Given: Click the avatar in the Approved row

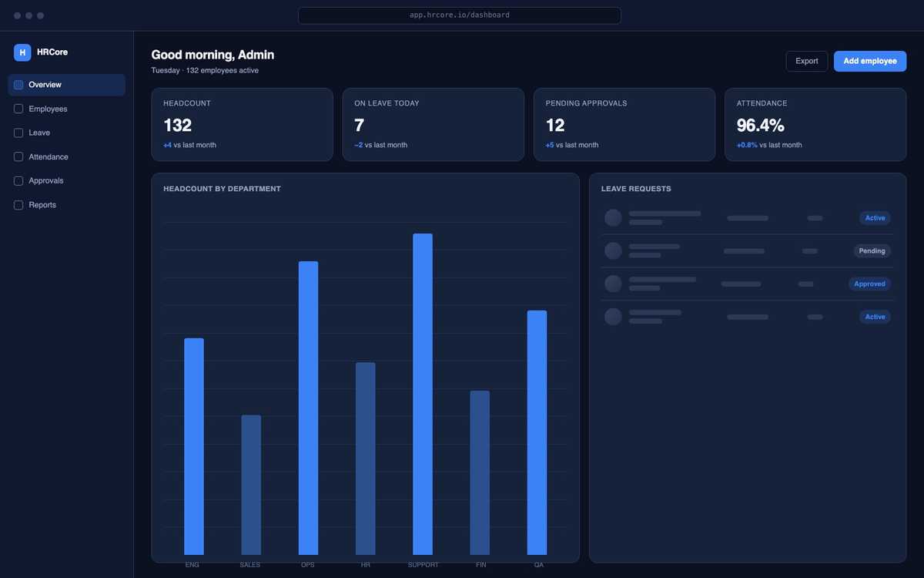Looking at the screenshot, I should point(613,284).
